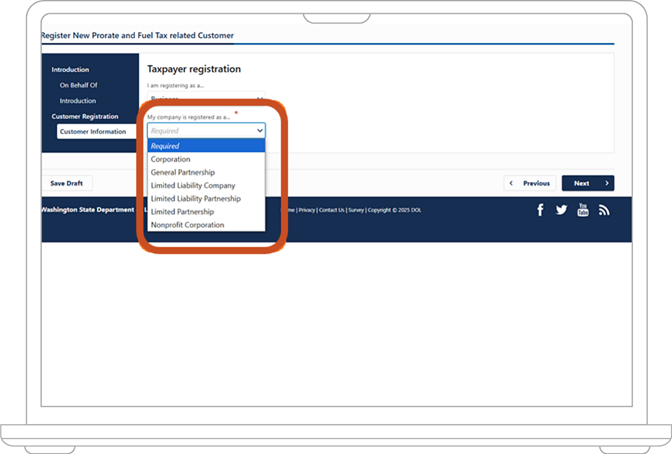This screenshot has width=672, height=454.
Task: Open the Twitter social icon
Action: pos(561,210)
